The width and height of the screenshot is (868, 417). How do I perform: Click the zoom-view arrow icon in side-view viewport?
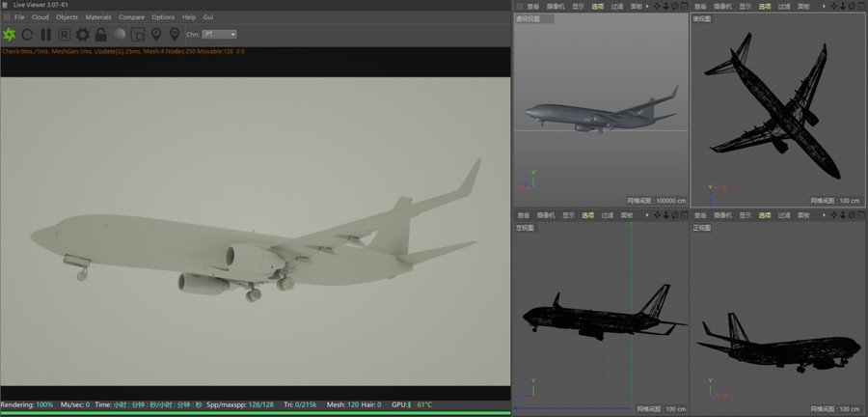pos(665,215)
